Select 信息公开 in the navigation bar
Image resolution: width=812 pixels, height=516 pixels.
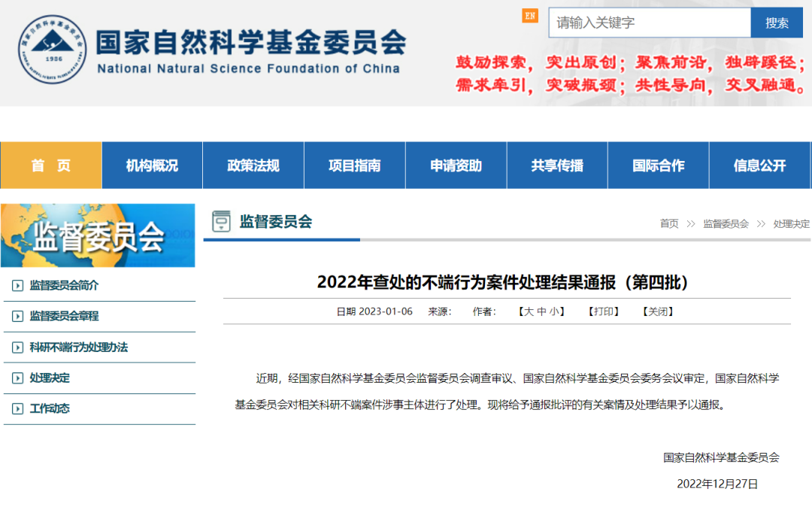pos(759,165)
